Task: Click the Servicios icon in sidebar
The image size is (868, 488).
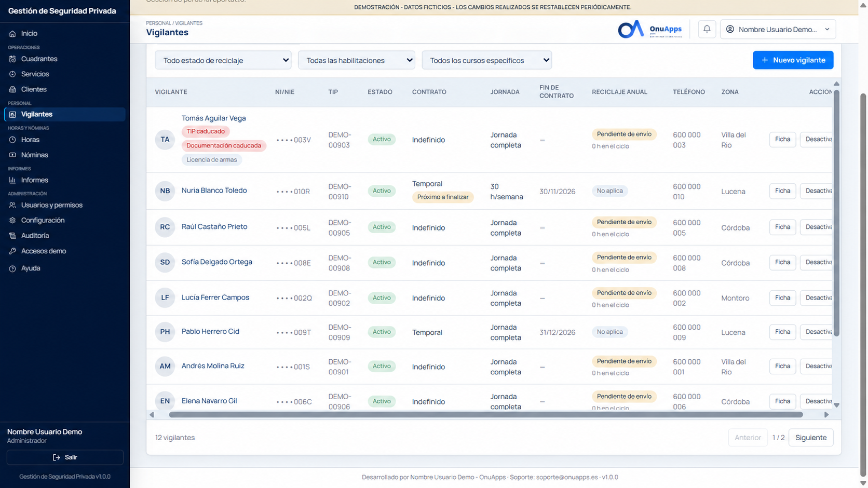Action: [12, 74]
